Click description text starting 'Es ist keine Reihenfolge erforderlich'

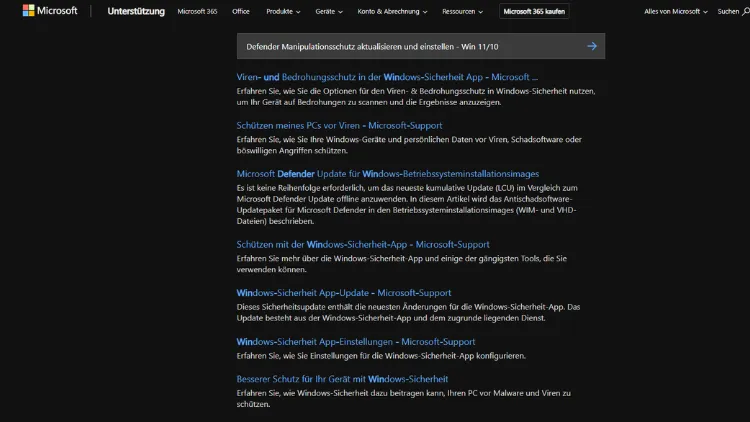[x=407, y=204]
